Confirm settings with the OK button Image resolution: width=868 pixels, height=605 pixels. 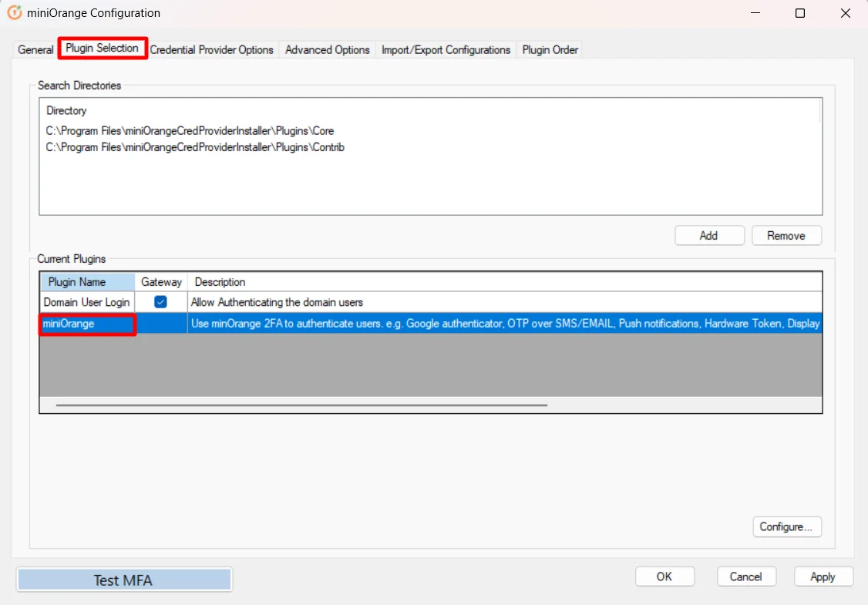(664, 576)
